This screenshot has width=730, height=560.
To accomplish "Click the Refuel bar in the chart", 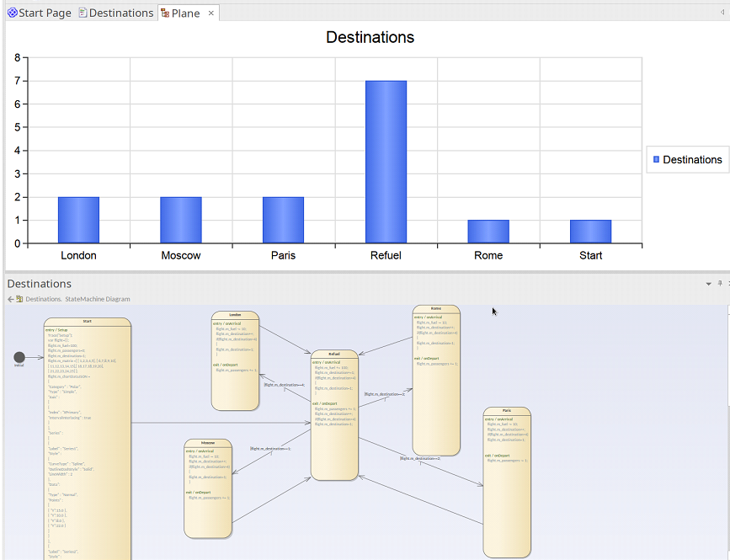I will tap(386, 162).
